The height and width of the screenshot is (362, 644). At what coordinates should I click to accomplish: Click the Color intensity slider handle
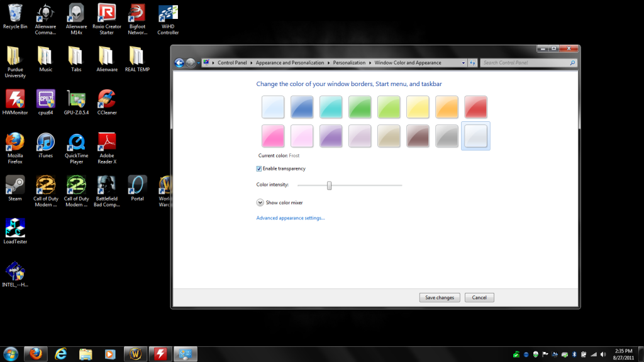pyautogui.click(x=329, y=185)
